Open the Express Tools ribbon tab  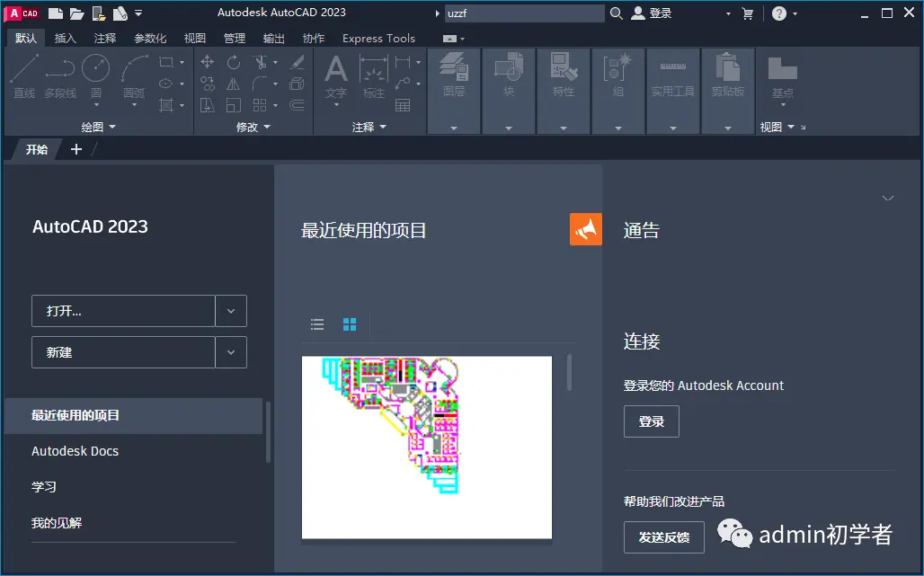point(379,39)
